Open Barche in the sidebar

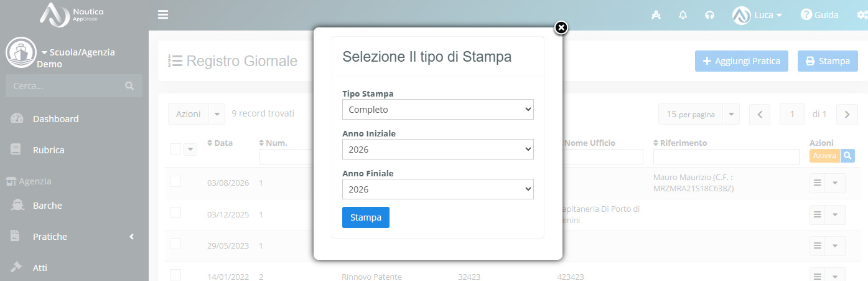click(x=47, y=205)
